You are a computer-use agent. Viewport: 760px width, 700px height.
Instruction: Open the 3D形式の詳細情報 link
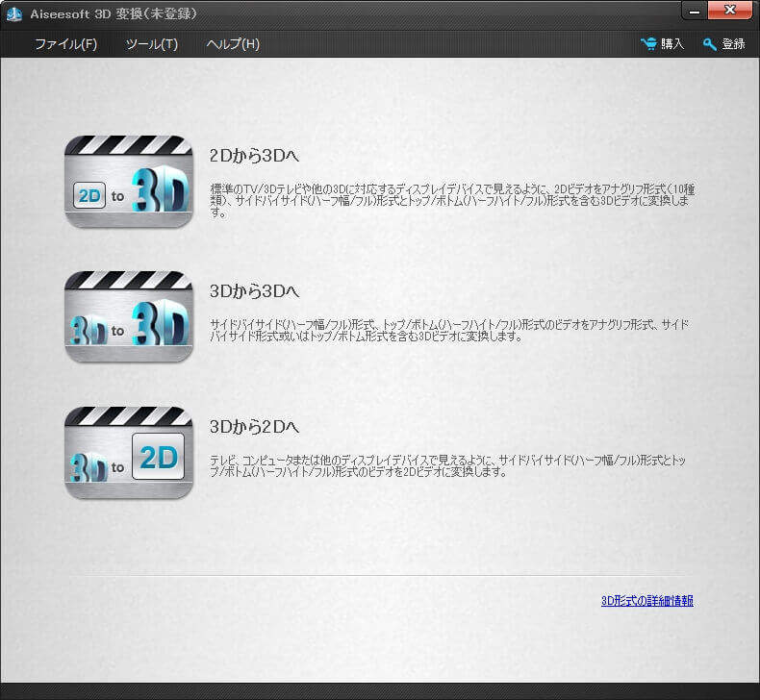click(647, 601)
